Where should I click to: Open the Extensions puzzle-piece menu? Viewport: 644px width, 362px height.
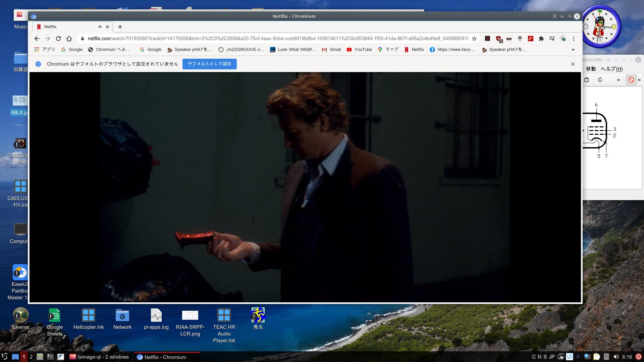541,39
